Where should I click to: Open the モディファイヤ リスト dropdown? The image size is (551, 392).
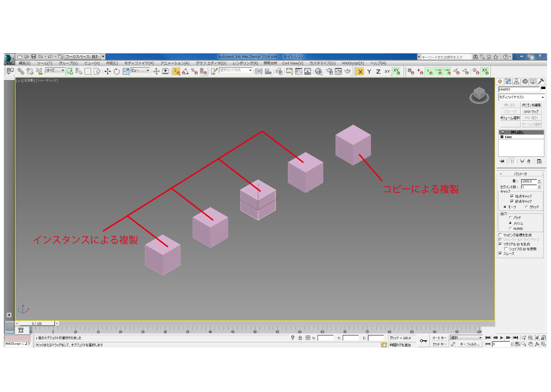(x=542, y=97)
